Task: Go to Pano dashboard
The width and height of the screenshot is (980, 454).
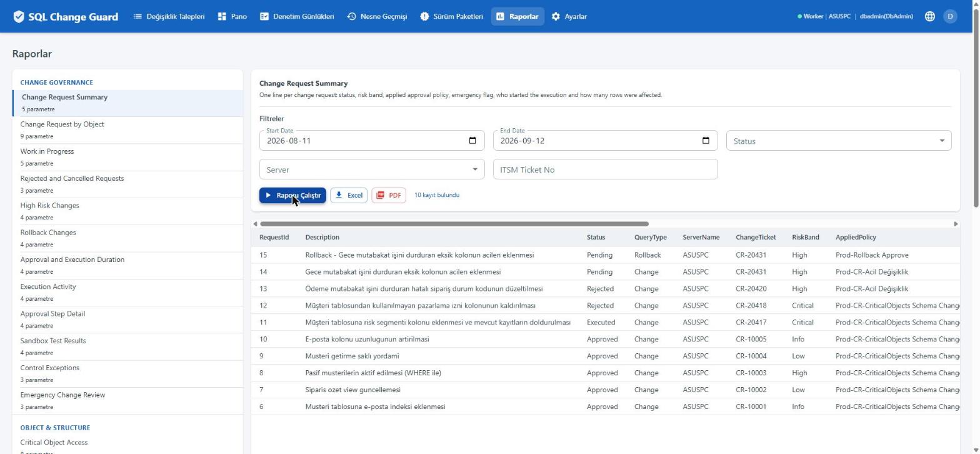Action: tap(232, 17)
